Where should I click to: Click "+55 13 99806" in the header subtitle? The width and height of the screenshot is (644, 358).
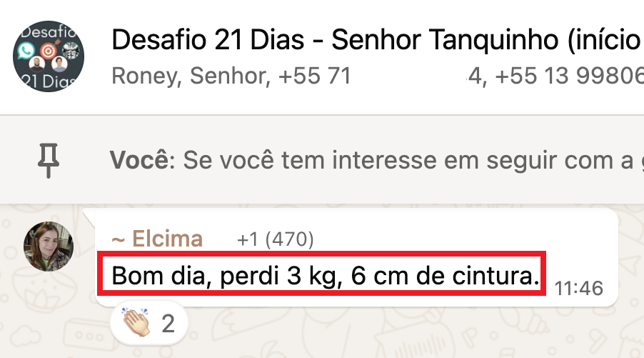coord(569,75)
